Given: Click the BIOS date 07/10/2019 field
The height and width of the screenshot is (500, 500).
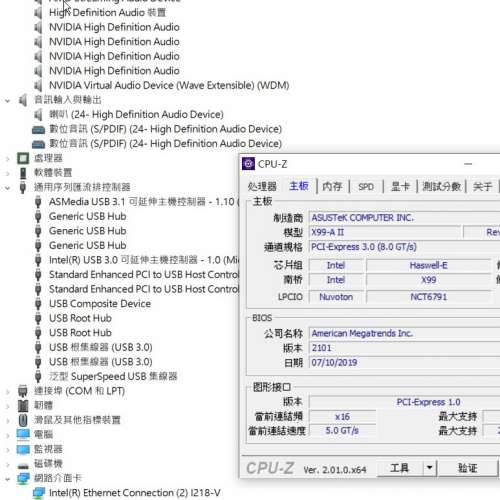Looking at the screenshot, I should [x=404, y=362].
